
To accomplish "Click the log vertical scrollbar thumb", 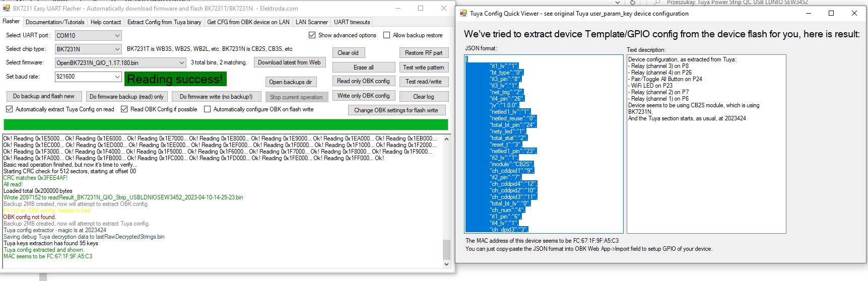I will (446, 249).
